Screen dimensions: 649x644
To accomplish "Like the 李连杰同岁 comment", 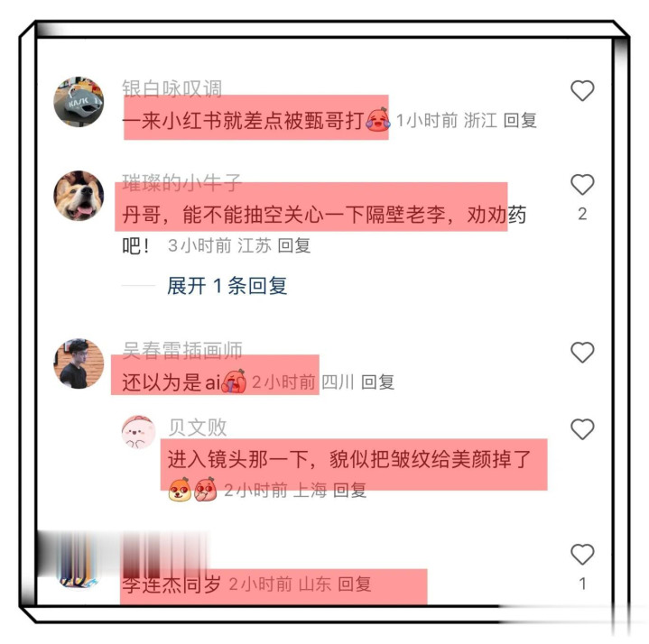I will pos(582,554).
